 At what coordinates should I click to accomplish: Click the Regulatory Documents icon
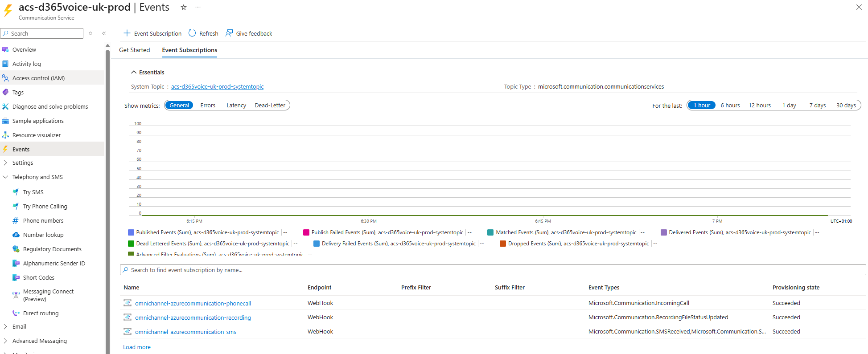click(x=16, y=249)
